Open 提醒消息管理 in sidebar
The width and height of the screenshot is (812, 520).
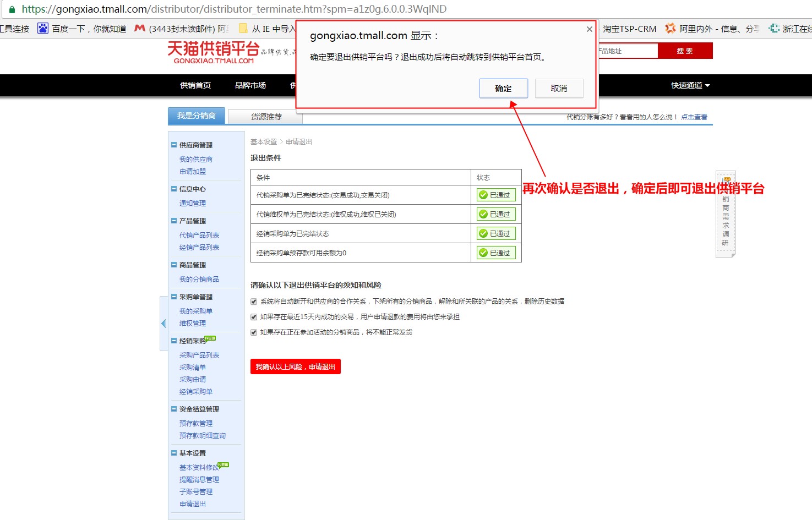click(x=199, y=479)
